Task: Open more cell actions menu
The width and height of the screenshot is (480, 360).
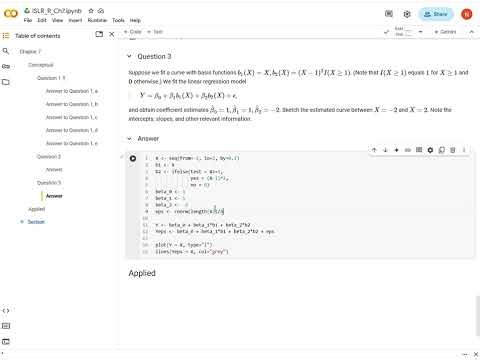Action: pyautogui.click(x=464, y=150)
